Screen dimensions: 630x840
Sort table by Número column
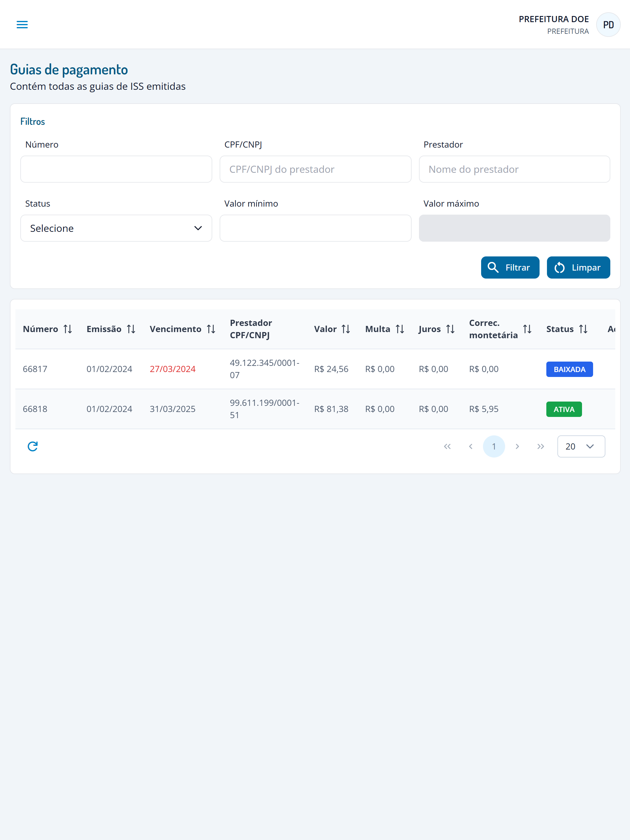point(68,329)
